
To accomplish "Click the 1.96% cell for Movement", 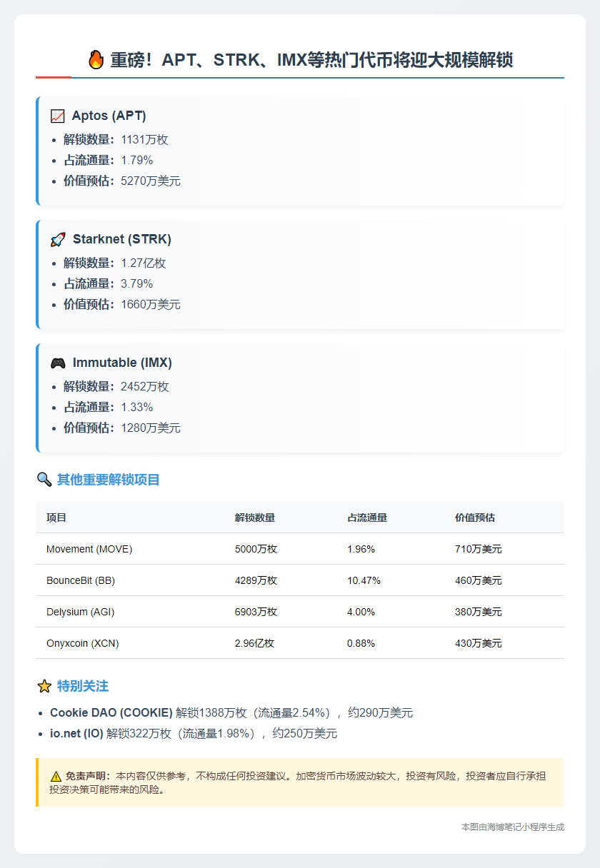I will coord(361,549).
